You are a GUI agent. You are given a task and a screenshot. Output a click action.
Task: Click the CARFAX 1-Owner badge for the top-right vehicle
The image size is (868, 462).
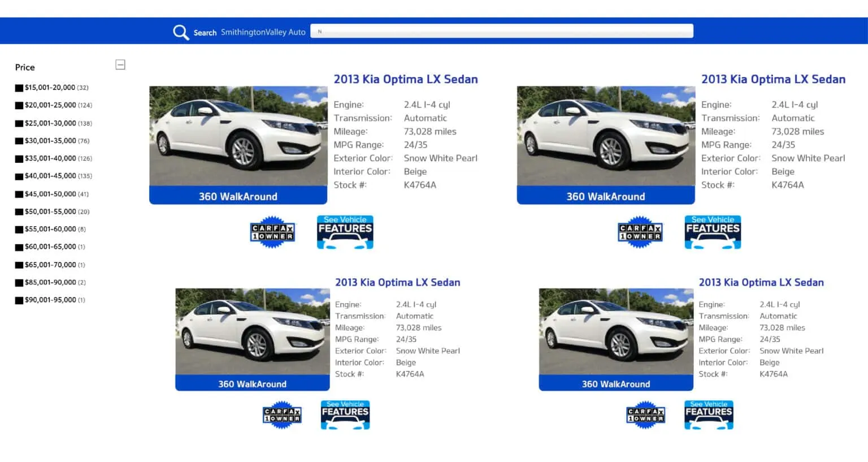pyautogui.click(x=640, y=231)
